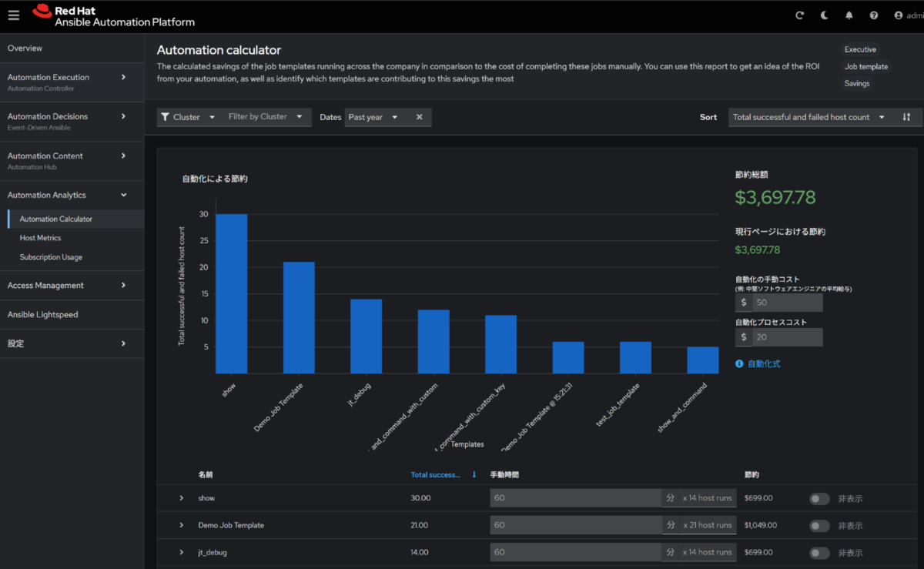The width and height of the screenshot is (924, 569).
Task: Click the Savings label
Action: tap(857, 83)
